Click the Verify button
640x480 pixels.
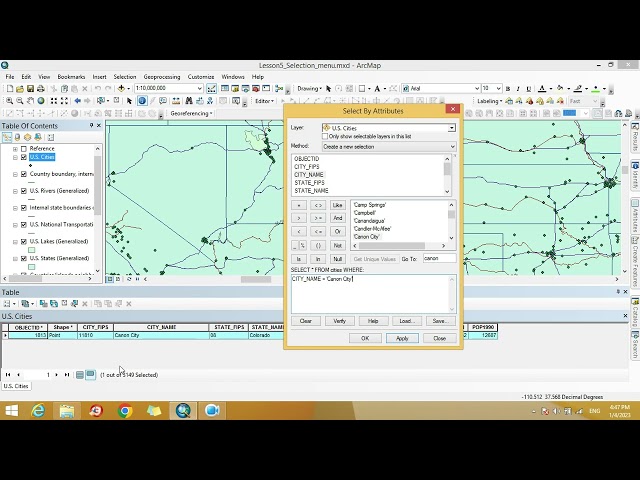339,321
